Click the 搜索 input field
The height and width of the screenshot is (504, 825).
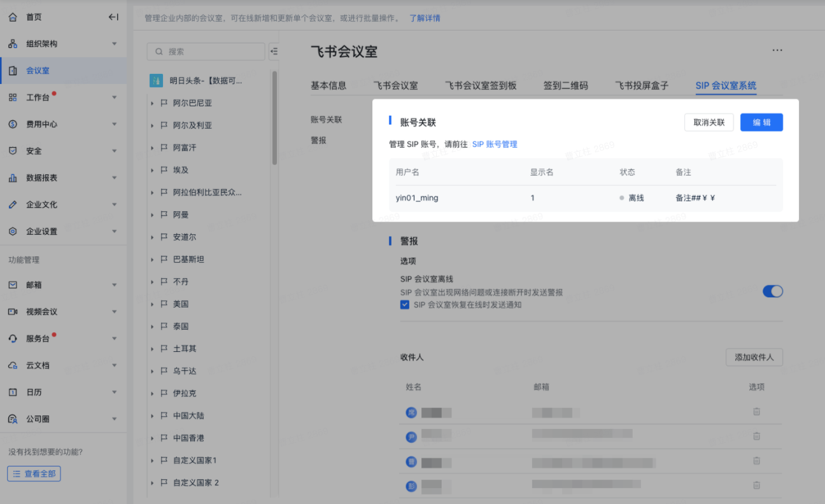pyautogui.click(x=206, y=52)
